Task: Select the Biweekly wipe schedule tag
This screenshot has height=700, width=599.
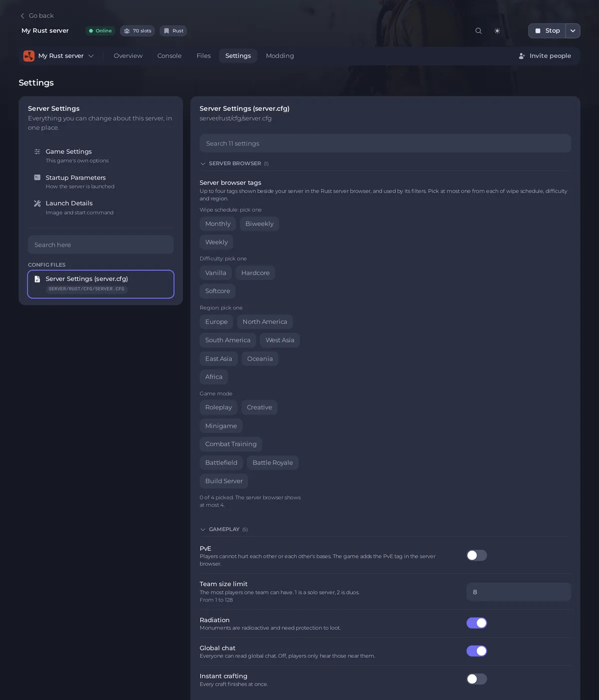Action: point(260,224)
